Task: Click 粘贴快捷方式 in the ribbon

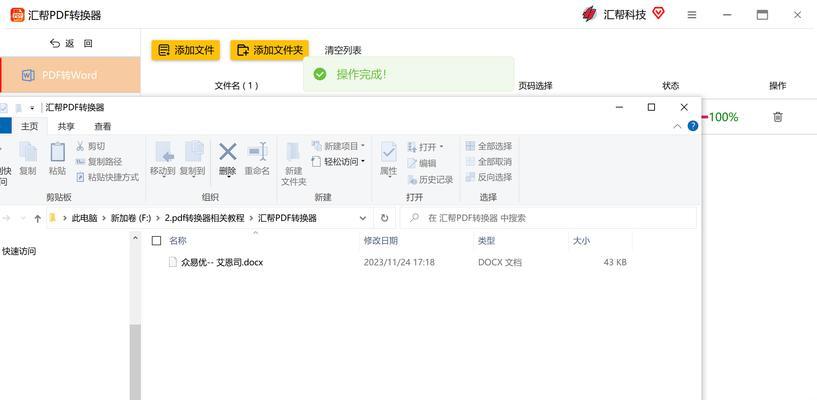Action: click(107, 177)
